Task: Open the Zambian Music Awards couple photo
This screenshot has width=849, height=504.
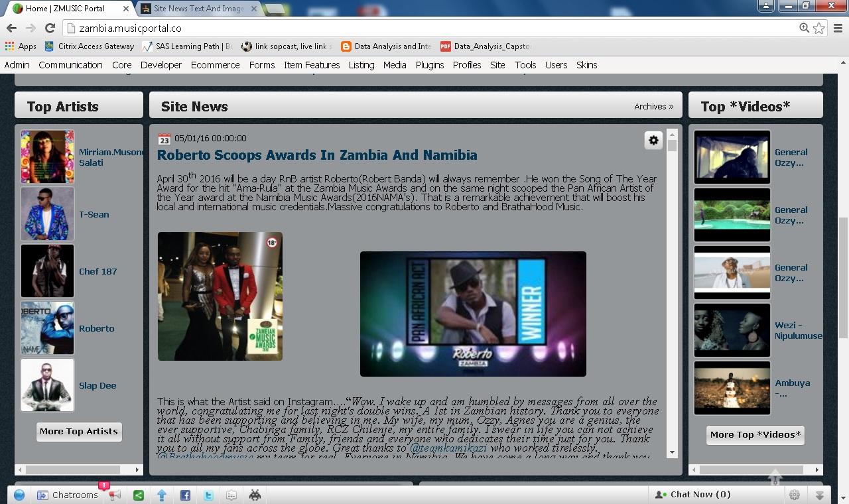Action: point(220,296)
